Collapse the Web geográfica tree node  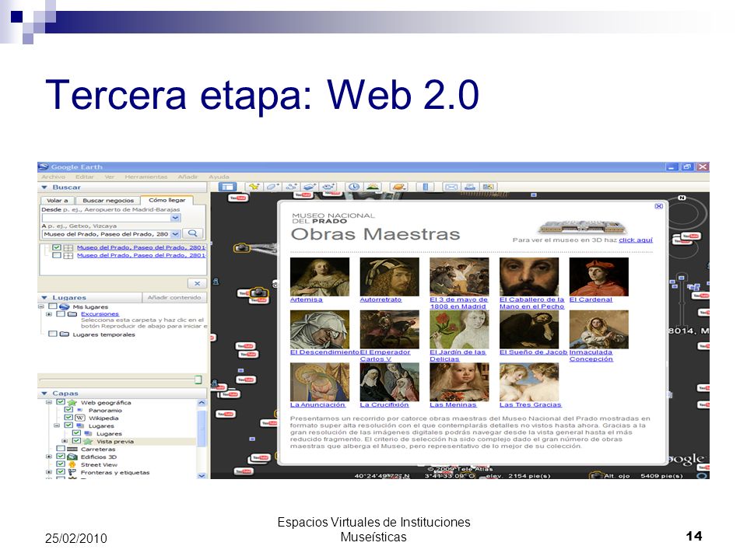tap(48, 402)
